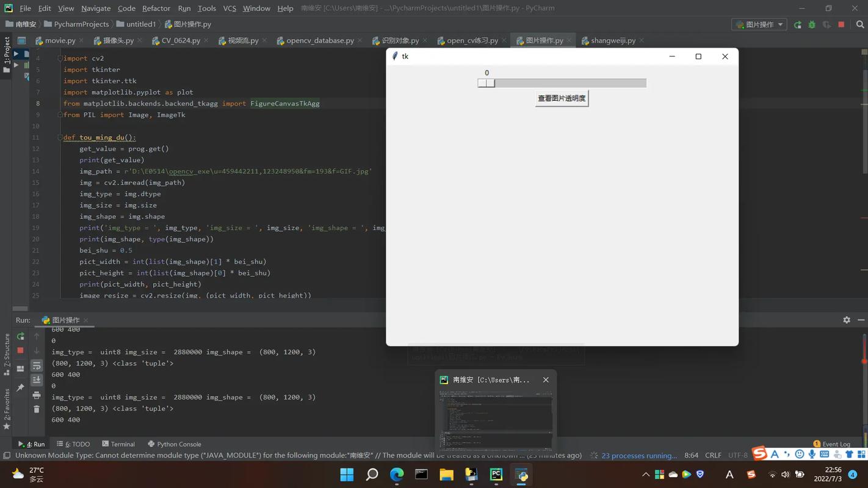Clear all console output with trash icon
This screenshot has height=488, width=868.
click(36, 409)
